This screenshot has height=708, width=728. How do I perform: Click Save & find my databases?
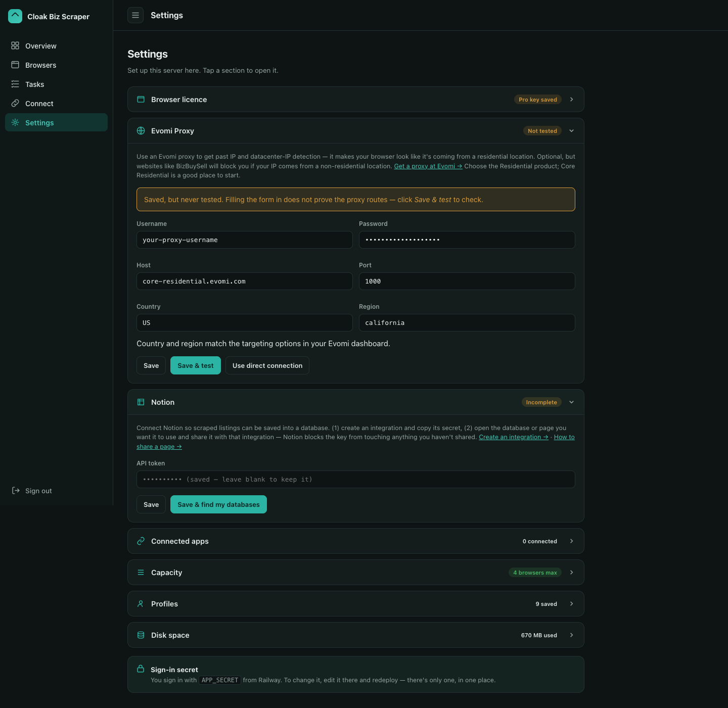point(218,504)
